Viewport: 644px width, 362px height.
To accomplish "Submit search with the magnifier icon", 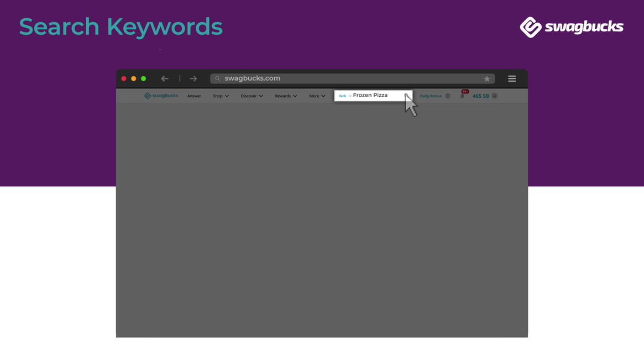I will point(406,96).
